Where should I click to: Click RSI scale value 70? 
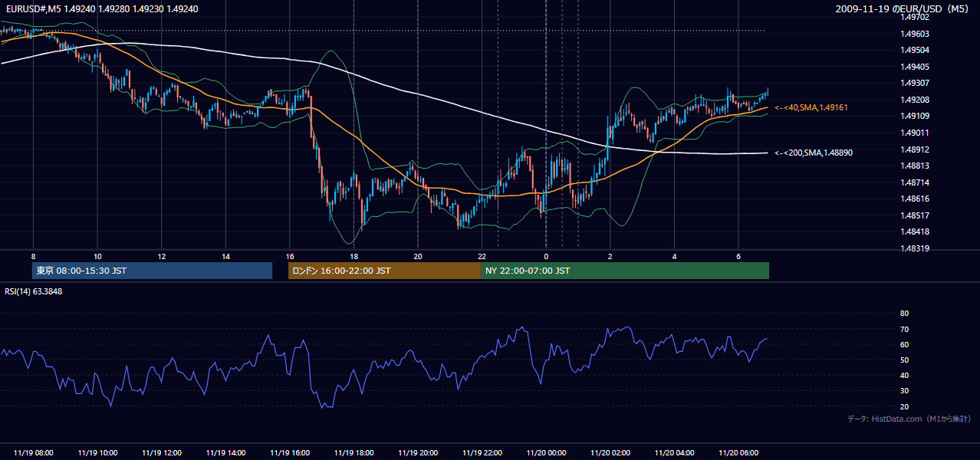coord(905,329)
